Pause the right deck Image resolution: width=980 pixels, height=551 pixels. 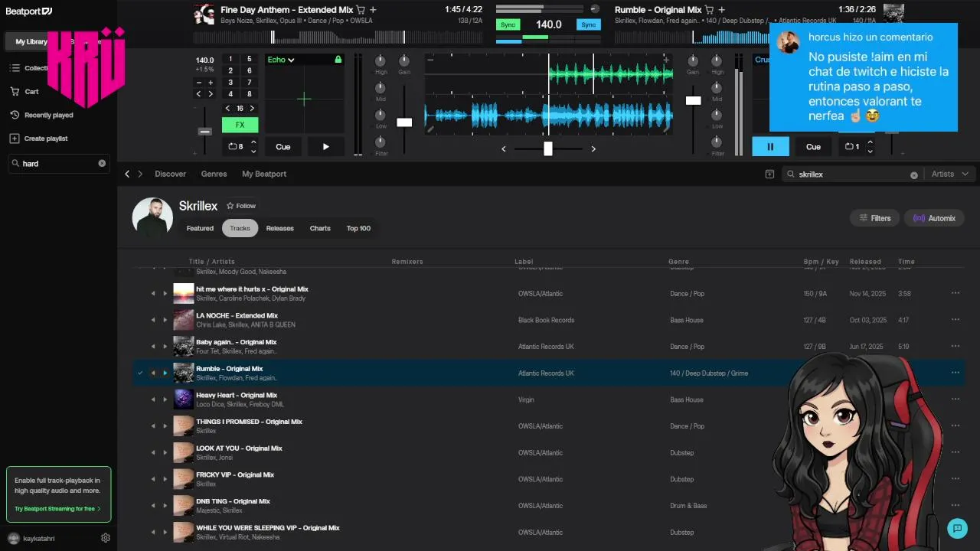pos(770,147)
